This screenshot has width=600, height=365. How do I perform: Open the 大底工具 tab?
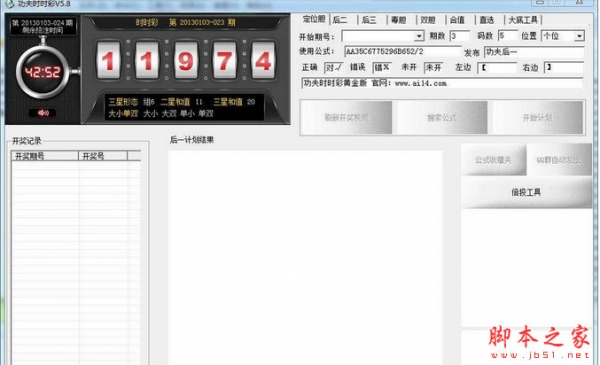tap(523, 20)
